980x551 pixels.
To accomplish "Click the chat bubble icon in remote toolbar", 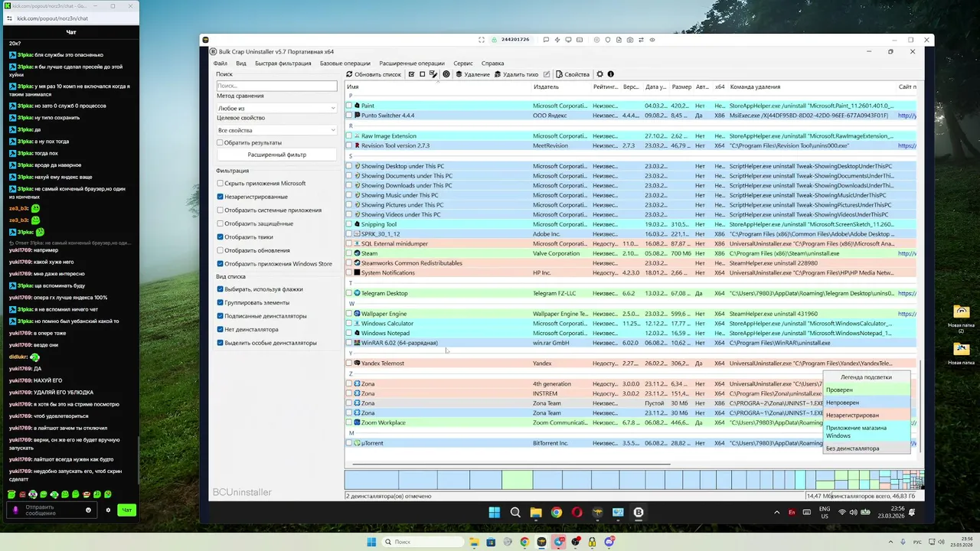I will (546, 39).
